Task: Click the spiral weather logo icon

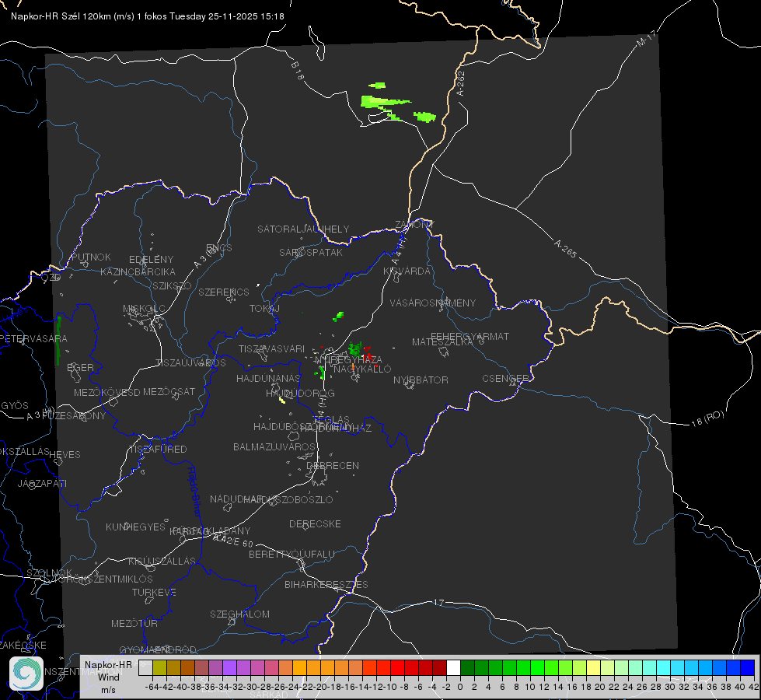Action: pos(26,674)
